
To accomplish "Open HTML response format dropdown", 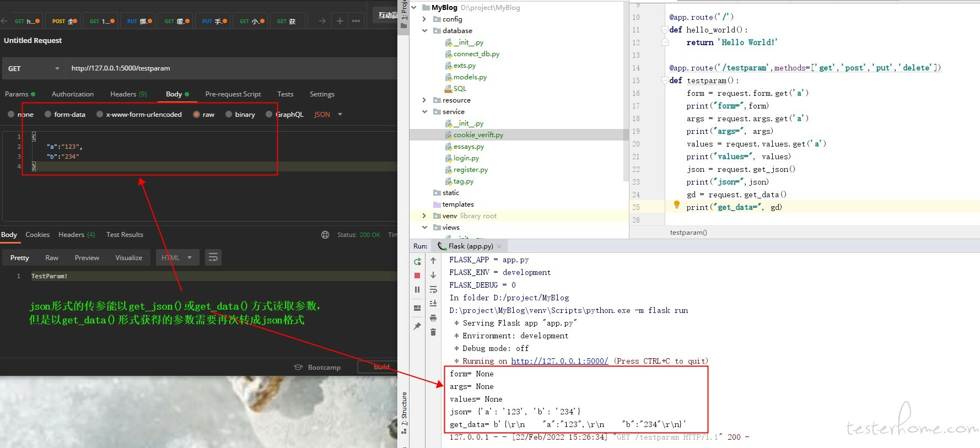I will point(177,257).
